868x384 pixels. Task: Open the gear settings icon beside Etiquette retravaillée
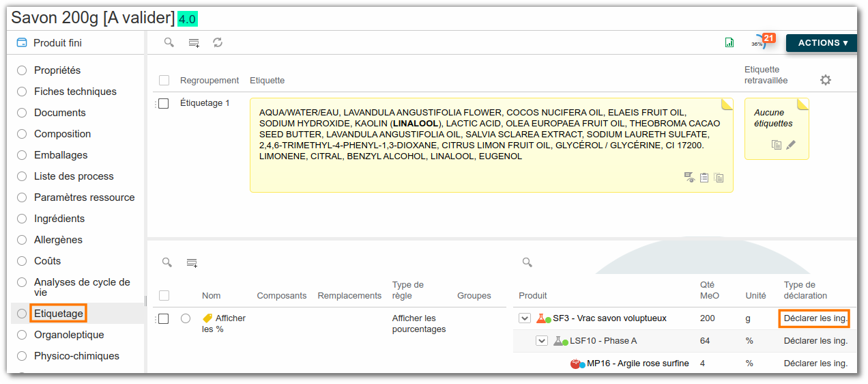click(x=826, y=80)
